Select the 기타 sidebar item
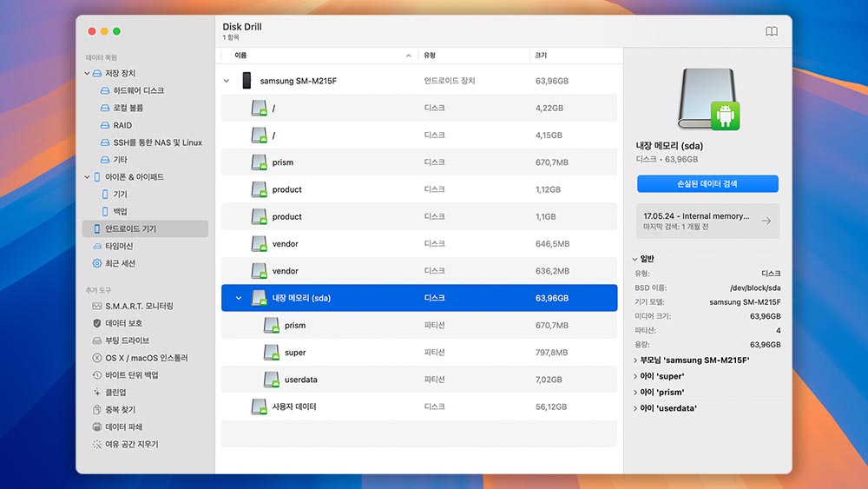The height and width of the screenshot is (489, 868). 120,160
